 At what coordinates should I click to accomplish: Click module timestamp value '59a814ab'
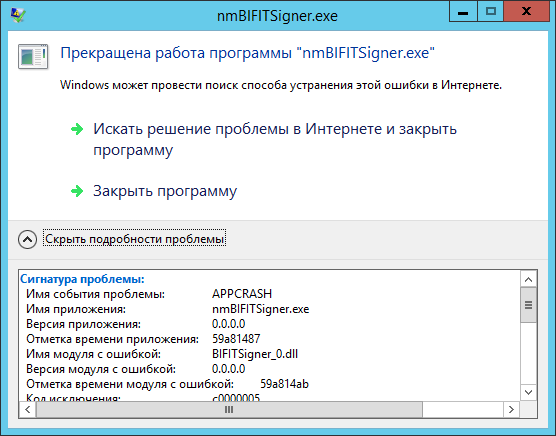(x=284, y=384)
